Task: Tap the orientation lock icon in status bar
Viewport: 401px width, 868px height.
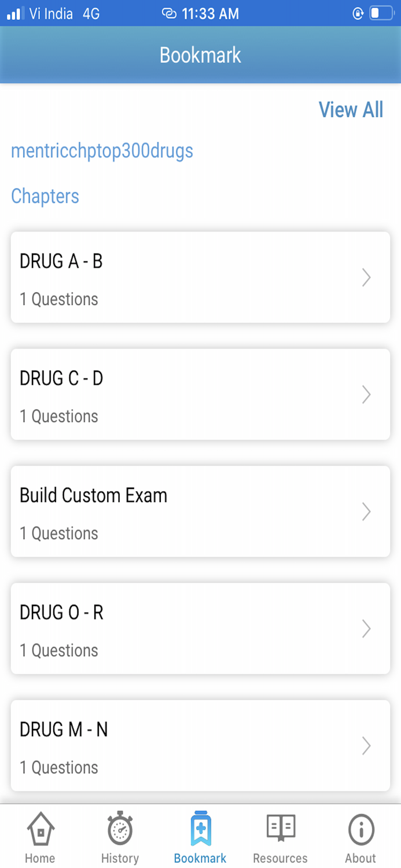Action: [x=358, y=13]
